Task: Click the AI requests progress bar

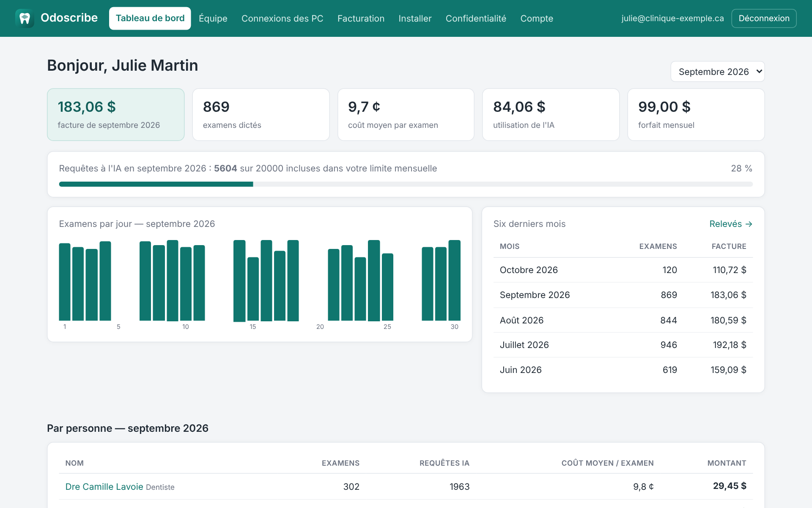Action: click(406, 184)
